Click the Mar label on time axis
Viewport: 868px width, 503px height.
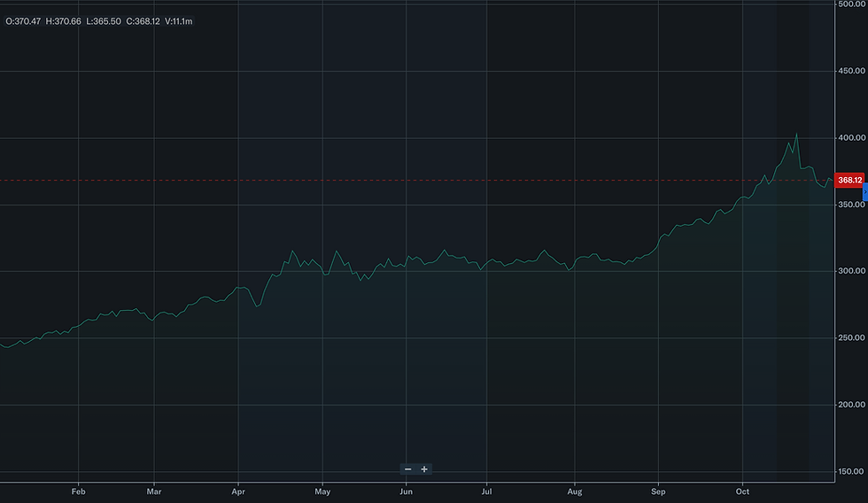click(154, 491)
